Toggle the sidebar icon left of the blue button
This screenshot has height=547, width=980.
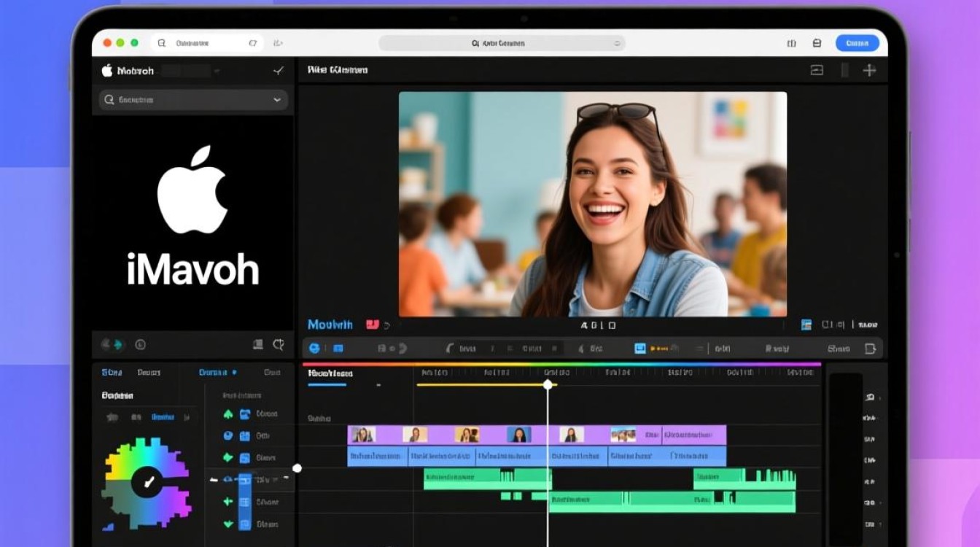pos(817,44)
